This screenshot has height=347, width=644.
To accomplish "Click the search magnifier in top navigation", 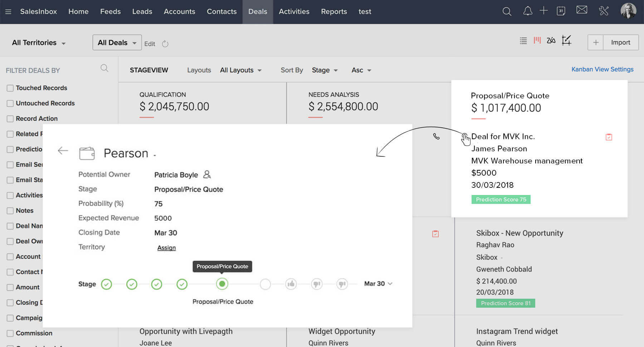I will 507,11.
